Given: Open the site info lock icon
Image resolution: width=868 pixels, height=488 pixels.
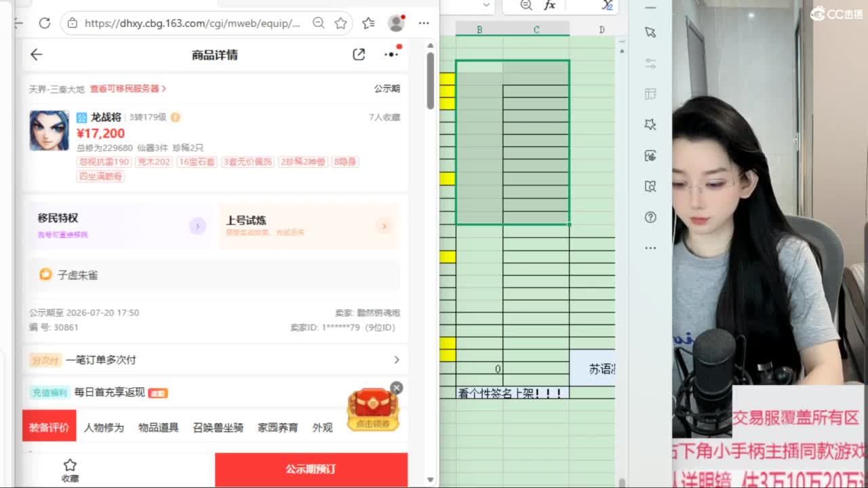Looking at the screenshot, I should (x=73, y=23).
